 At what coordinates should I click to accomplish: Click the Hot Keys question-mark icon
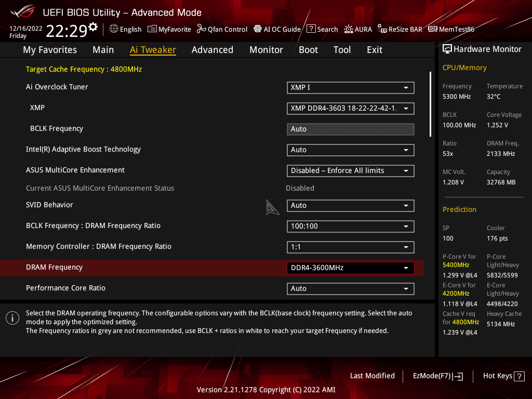pos(519,376)
